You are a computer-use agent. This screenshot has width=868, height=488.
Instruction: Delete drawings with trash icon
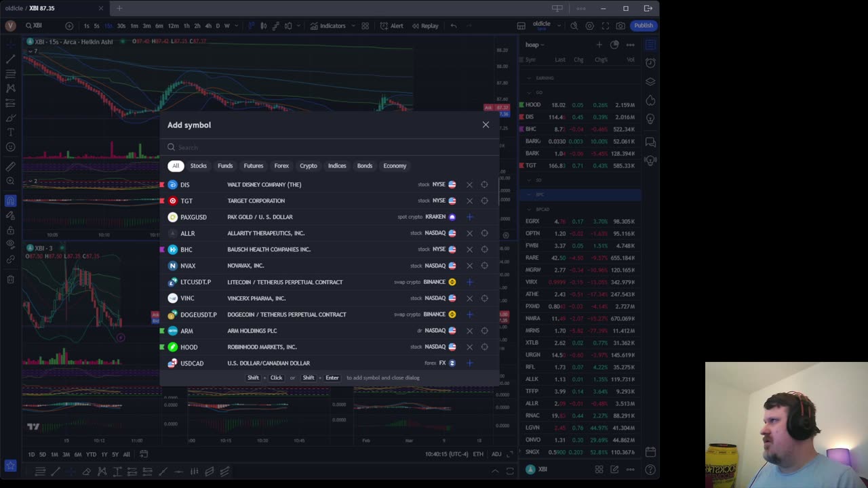(10, 279)
